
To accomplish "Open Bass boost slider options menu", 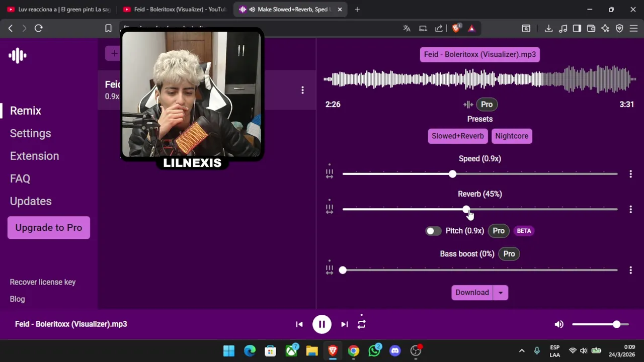I will (x=630, y=270).
